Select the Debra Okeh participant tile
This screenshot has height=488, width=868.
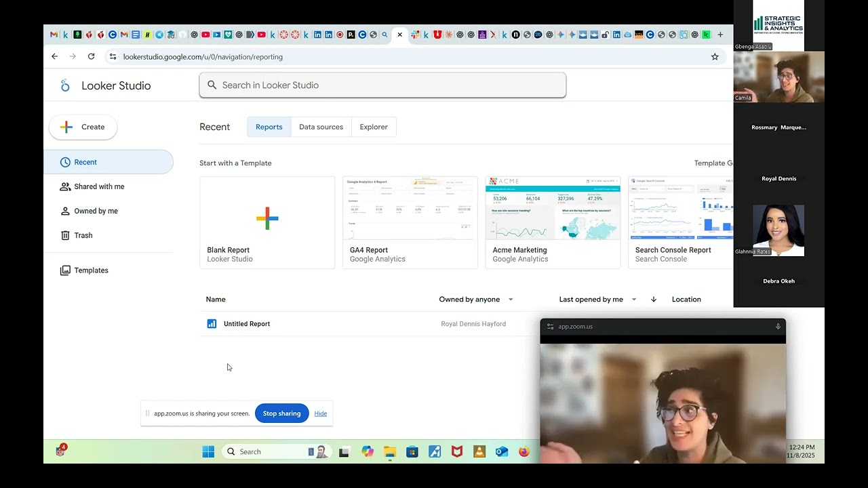point(778,281)
